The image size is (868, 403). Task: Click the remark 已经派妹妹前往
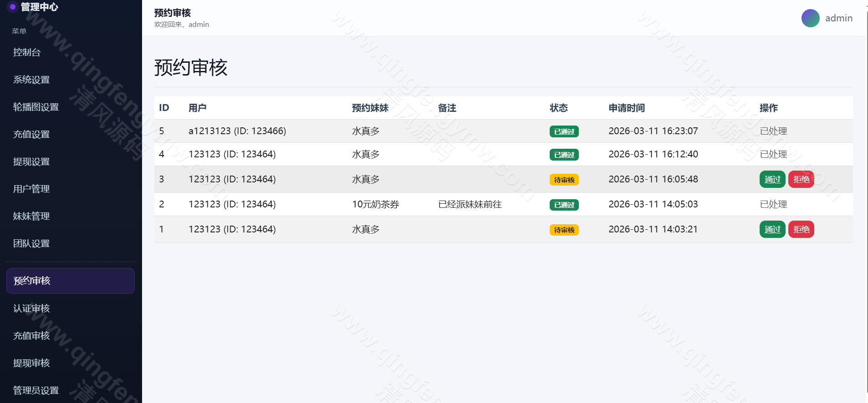tap(470, 204)
